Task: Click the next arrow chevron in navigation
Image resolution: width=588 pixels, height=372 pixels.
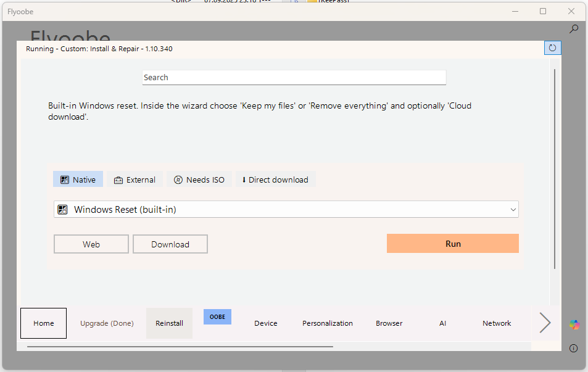Action: (545, 323)
